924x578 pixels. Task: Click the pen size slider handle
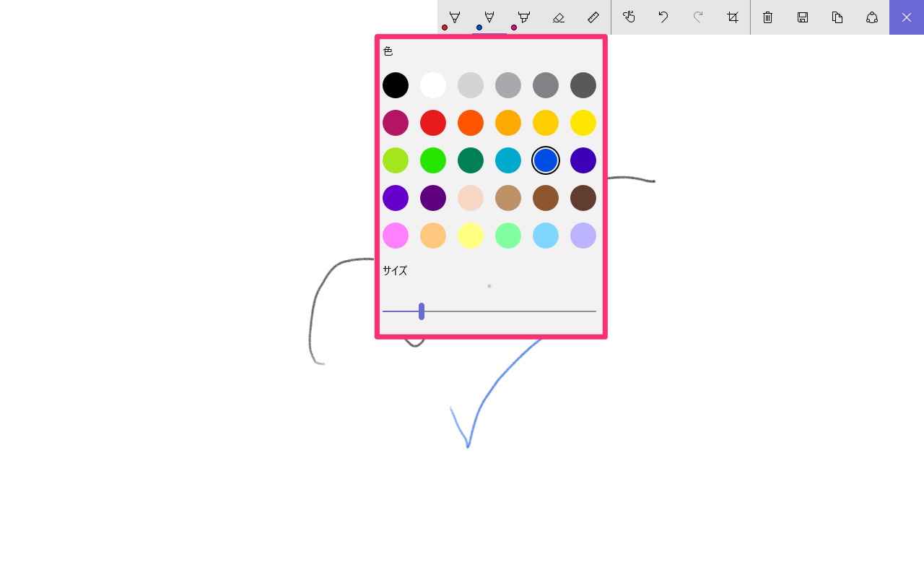422,311
